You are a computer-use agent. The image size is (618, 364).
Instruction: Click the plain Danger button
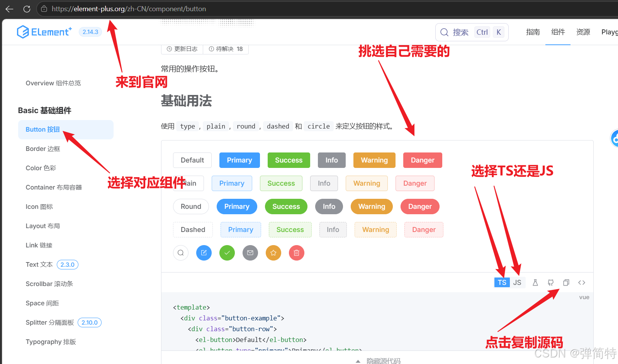[x=415, y=183]
